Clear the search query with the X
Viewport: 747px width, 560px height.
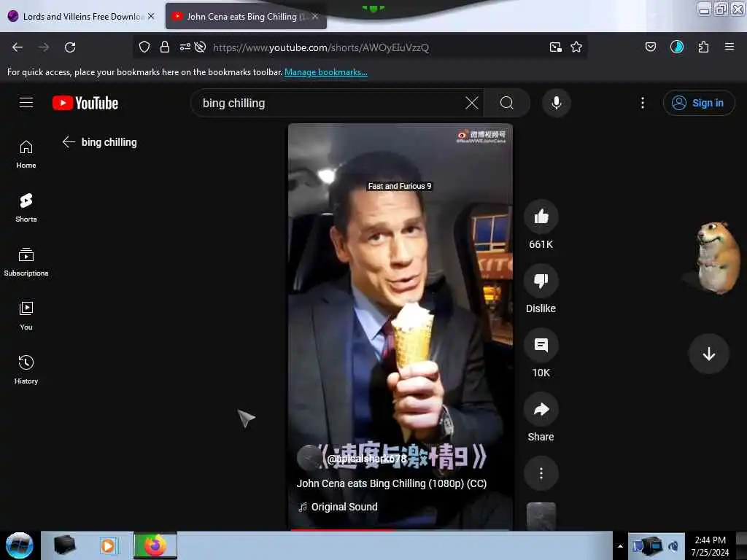(472, 103)
